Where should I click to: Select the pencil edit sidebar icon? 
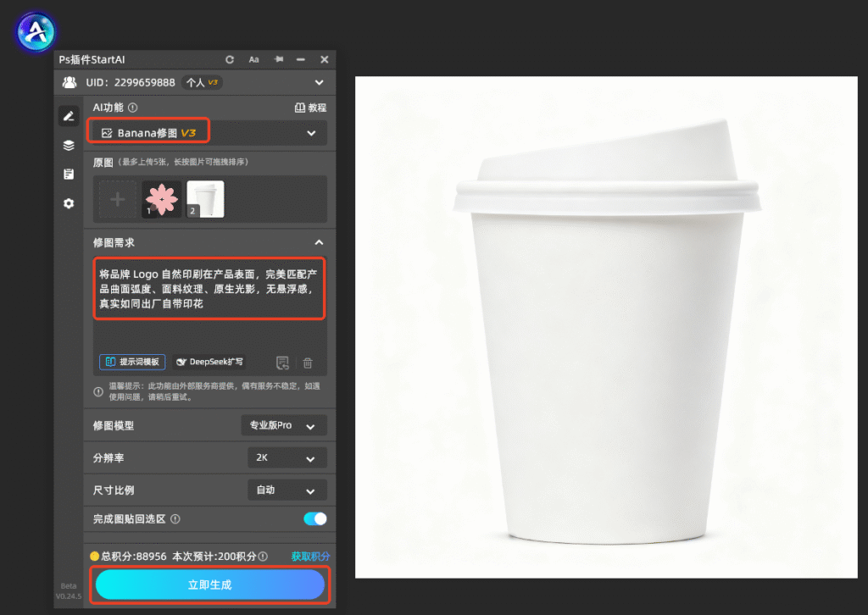[69, 116]
